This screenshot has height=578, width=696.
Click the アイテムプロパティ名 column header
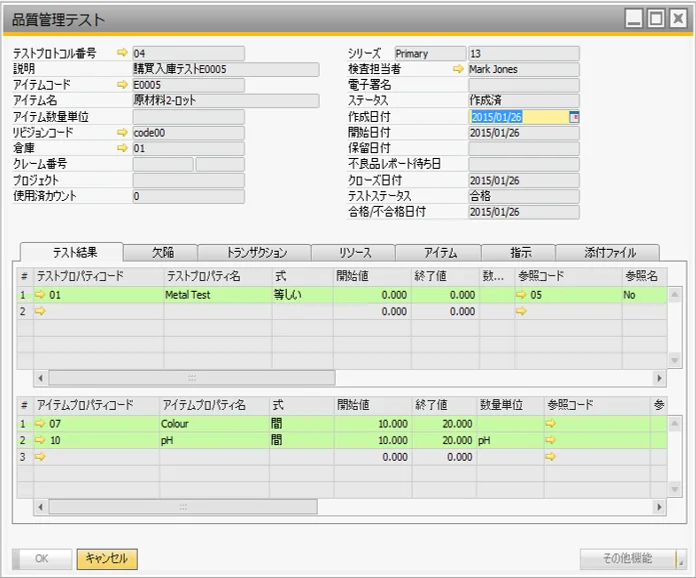pyautogui.click(x=214, y=405)
